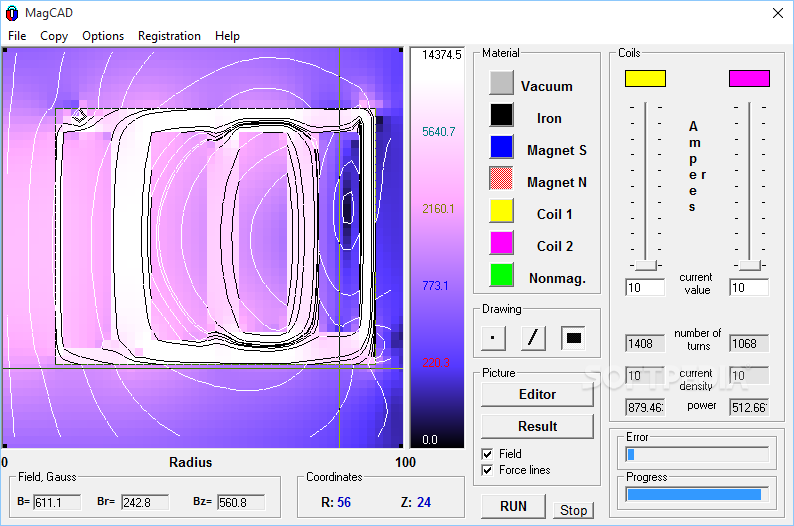Click the Bz field value 560.8
This screenshot has width=794, height=526.
point(241,503)
